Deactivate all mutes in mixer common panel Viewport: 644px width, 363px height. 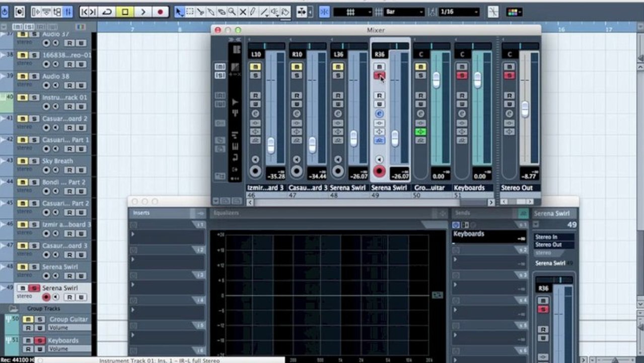(x=220, y=66)
